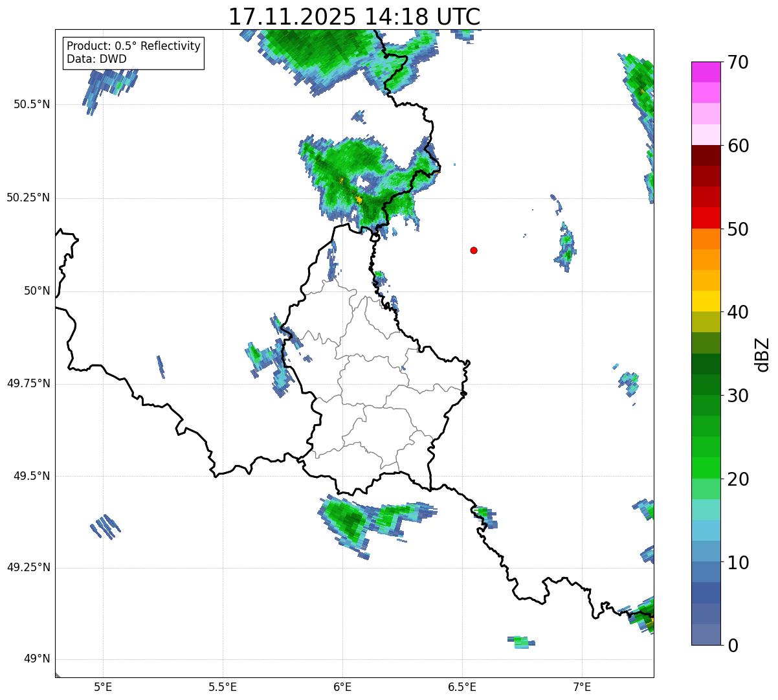Click the 6°E longitude axis label
The image size is (778, 700).
(342, 686)
